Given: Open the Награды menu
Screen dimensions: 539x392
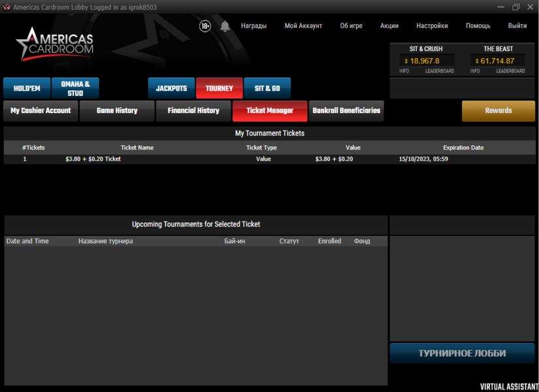Looking at the screenshot, I should [x=253, y=26].
